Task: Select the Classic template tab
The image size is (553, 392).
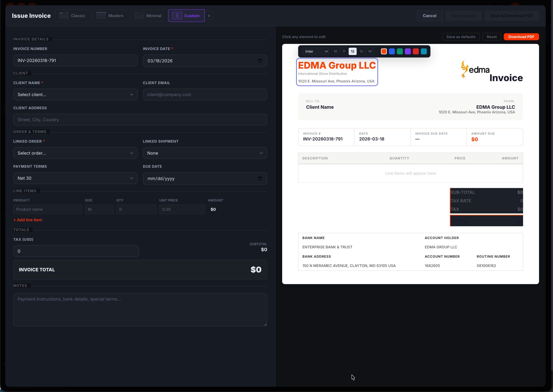Action: (72, 16)
